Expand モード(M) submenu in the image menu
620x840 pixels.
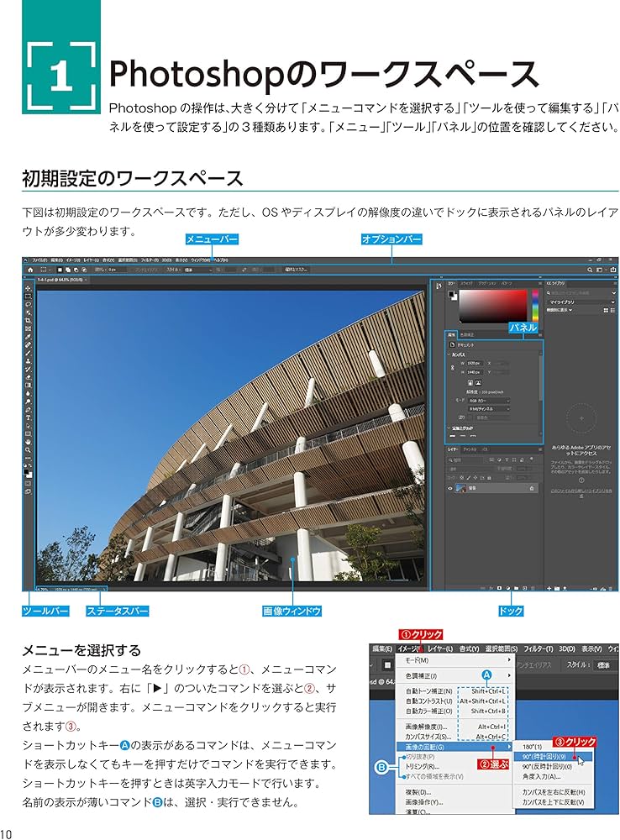(455, 660)
